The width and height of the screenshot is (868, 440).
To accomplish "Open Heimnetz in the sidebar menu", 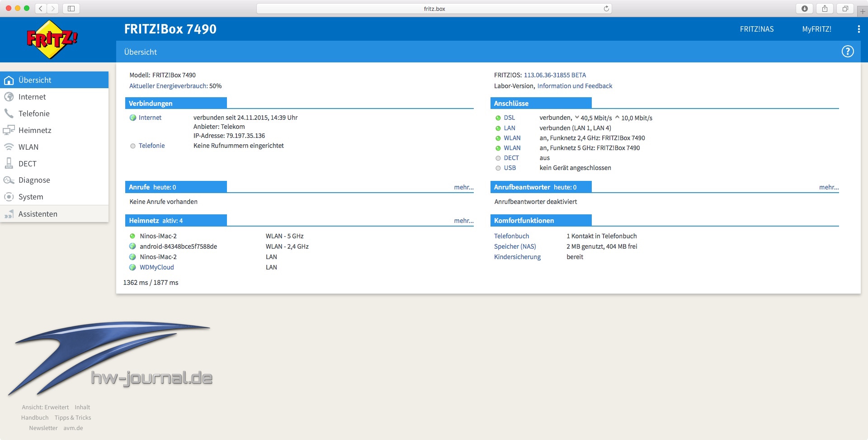I will 54,130.
